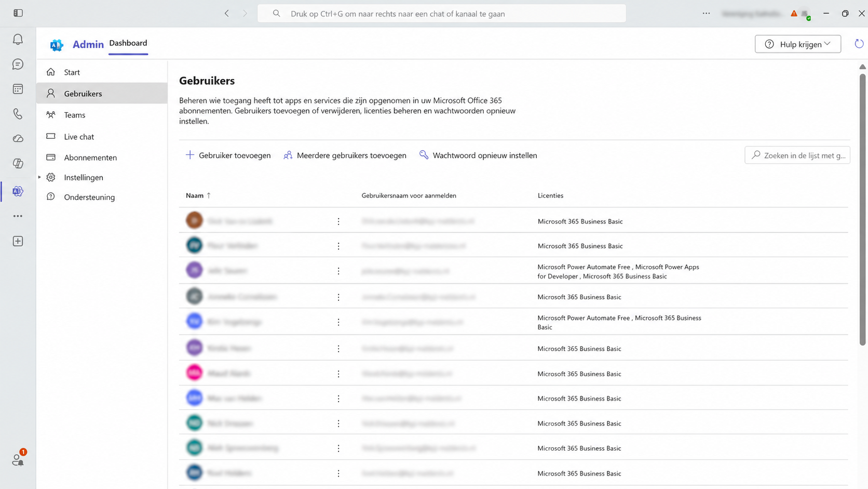Screen dimensions: 868x489
Task: Click the add apps plus icon
Action: click(x=18, y=241)
